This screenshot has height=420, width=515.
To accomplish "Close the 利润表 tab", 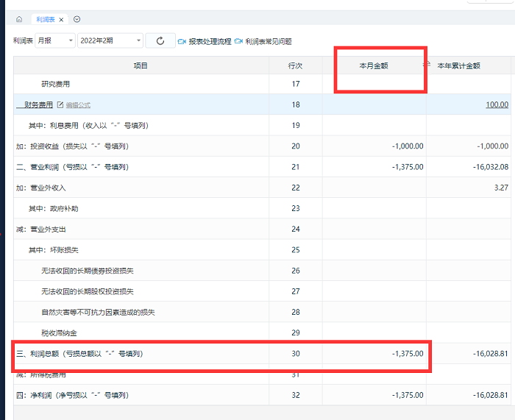I will click(x=62, y=20).
